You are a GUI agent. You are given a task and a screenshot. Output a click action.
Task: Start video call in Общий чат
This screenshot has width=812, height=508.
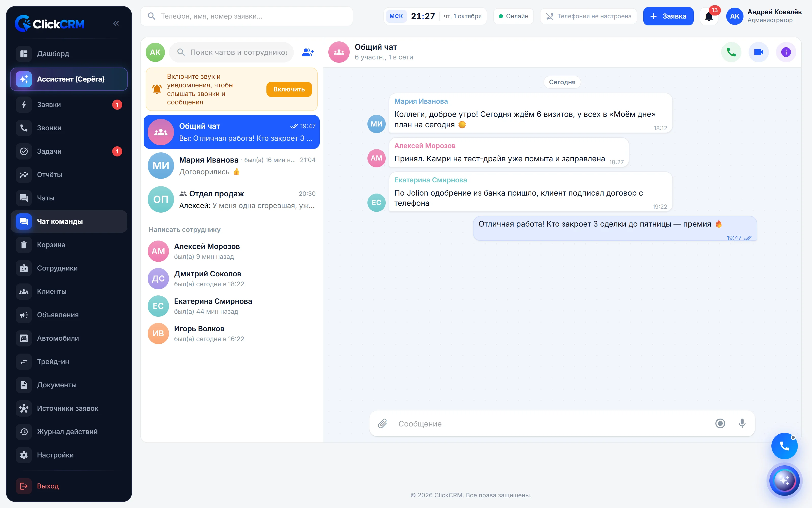tap(759, 52)
